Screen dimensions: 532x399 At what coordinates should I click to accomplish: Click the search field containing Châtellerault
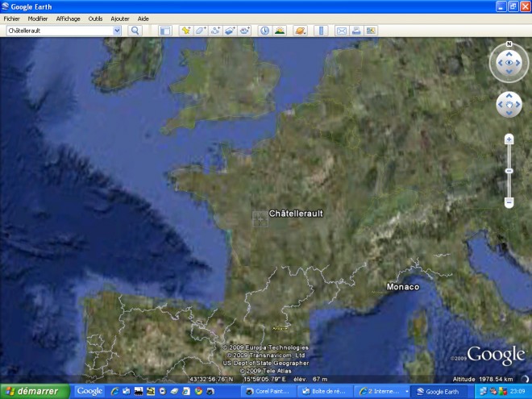click(x=60, y=31)
